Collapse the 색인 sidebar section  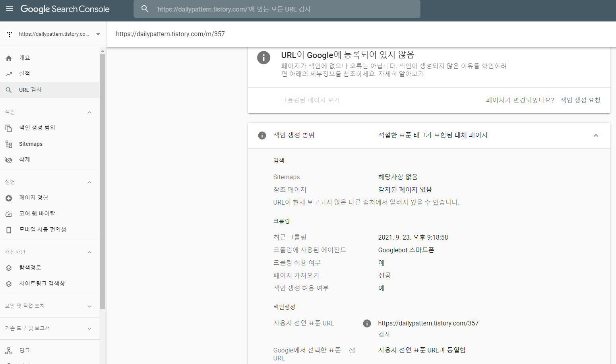[x=89, y=112]
